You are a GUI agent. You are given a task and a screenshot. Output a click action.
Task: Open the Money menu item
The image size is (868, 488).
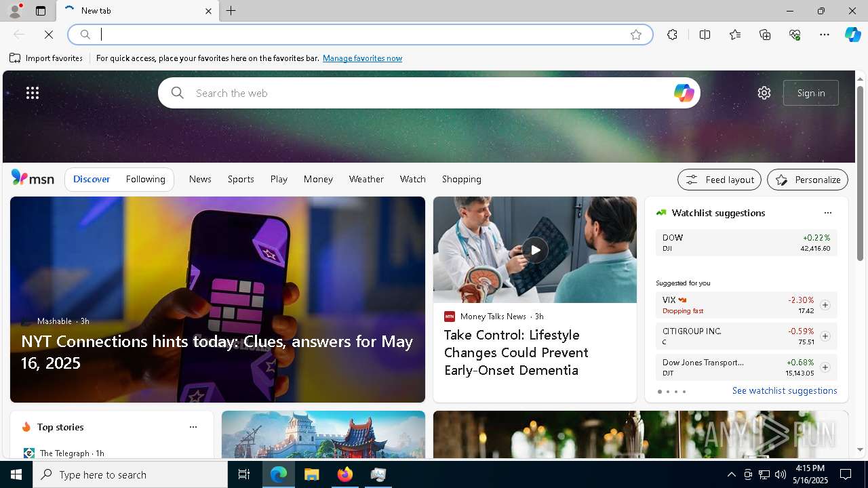pos(318,179)
